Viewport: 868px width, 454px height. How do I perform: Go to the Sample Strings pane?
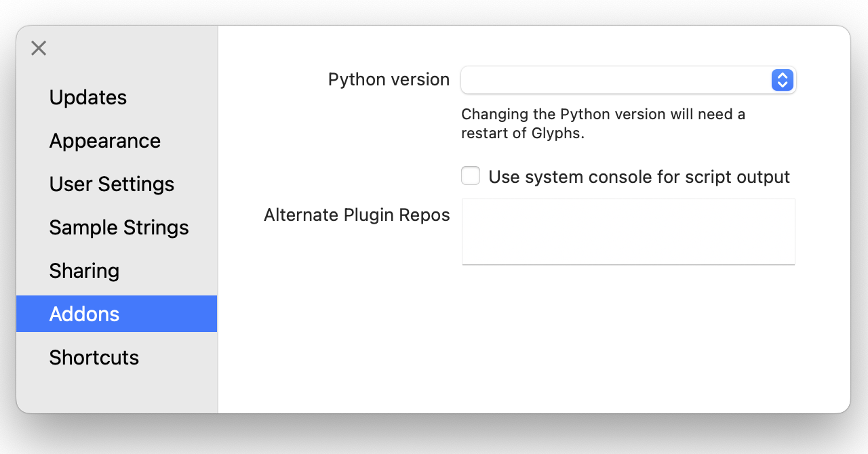click(119, 228)
